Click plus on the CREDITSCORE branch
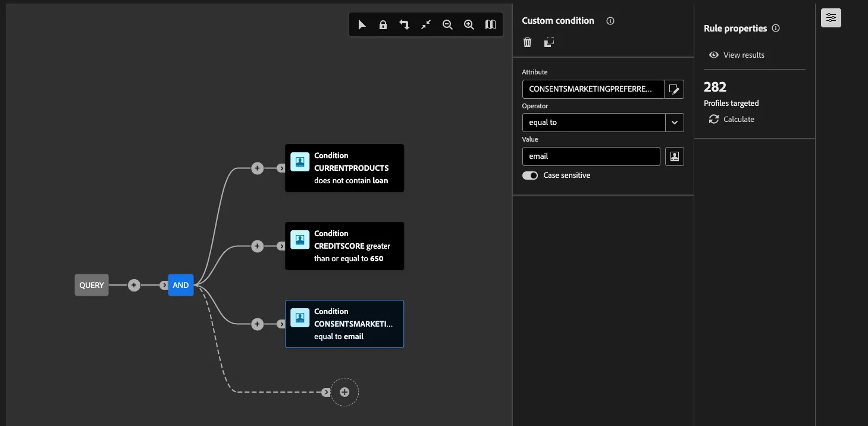This screenshot has height=426, width=868. tap(257, 246)
